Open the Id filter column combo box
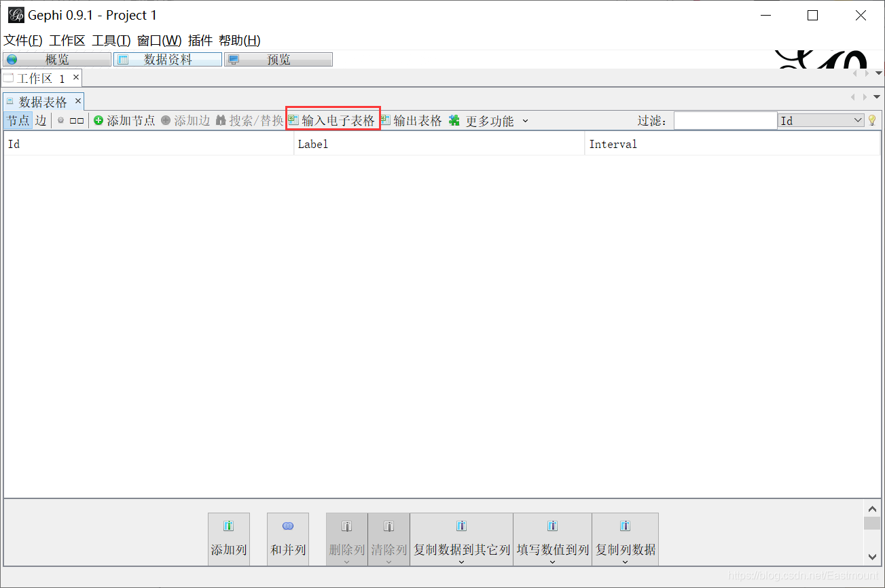 tap(821, 121)
